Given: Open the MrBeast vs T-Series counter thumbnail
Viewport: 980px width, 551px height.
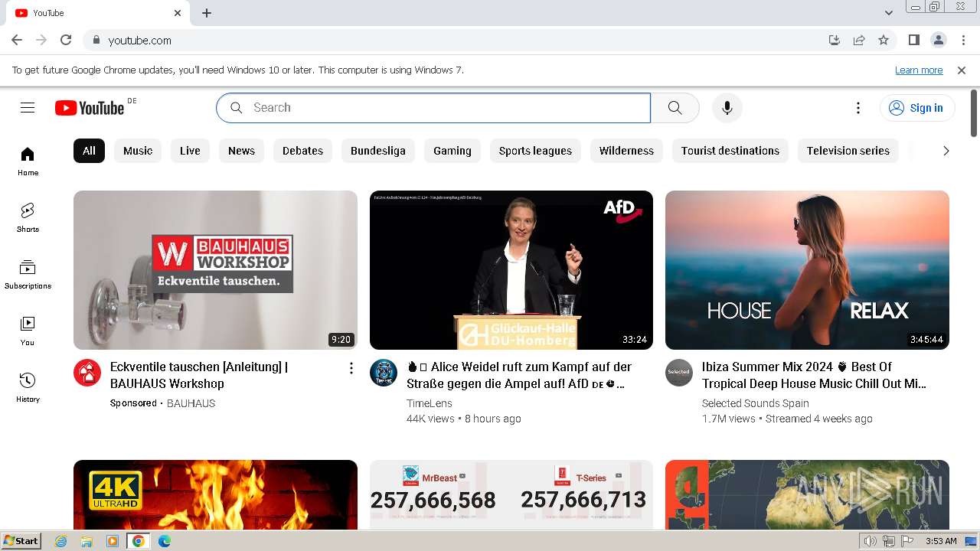Looking at the screenshot, I should pos(511,495).
